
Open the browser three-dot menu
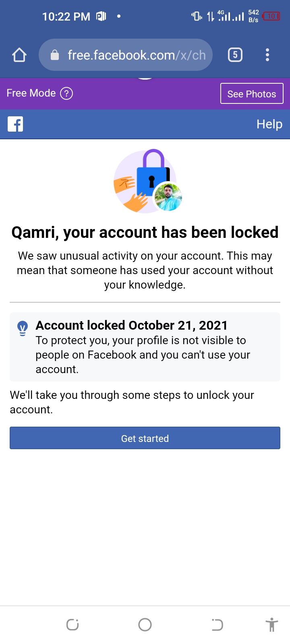267,55
